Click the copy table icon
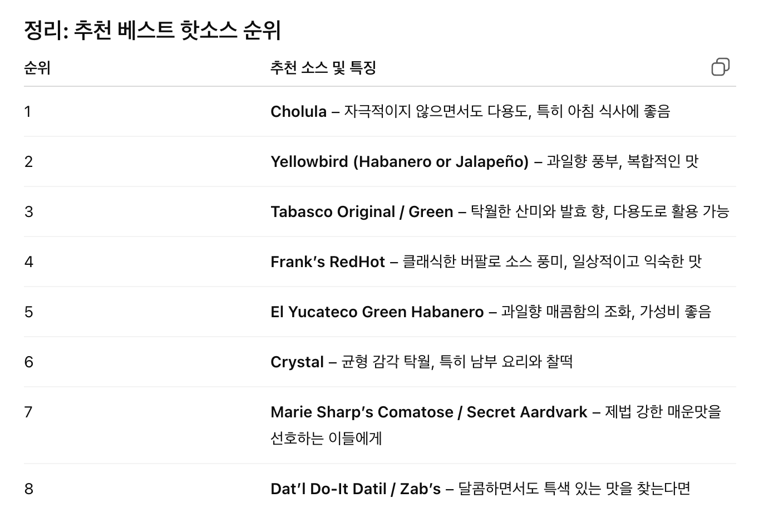The height and width of the screenshot is (532, 759). click(721, 67)
